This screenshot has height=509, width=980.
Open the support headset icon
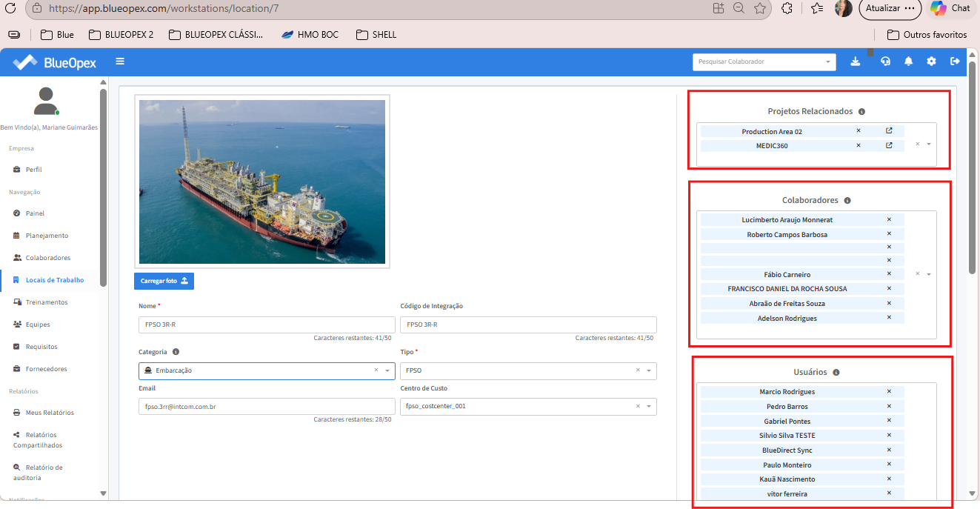pos(885,61)
